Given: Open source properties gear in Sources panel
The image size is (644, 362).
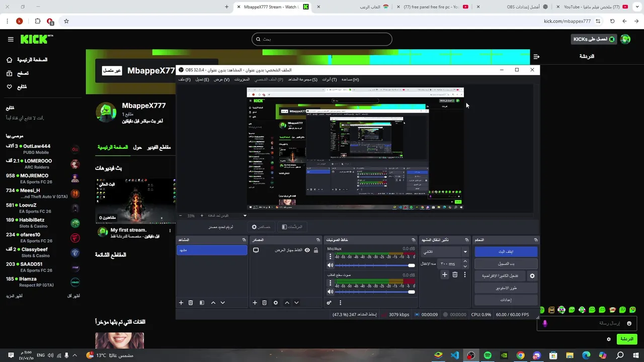Looking at the screenshot, I should [275, 303].
